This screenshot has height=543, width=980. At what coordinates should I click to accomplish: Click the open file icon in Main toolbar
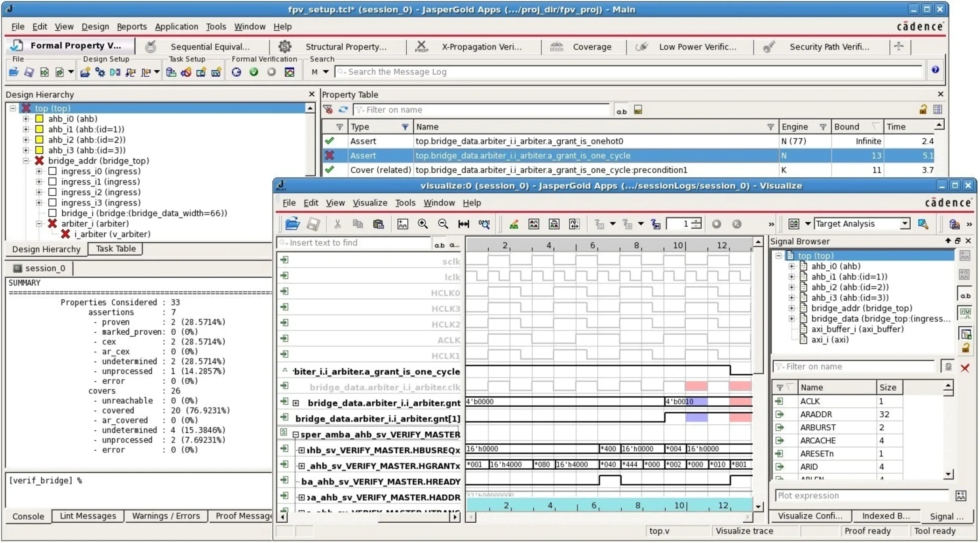[x=14, y=72]
